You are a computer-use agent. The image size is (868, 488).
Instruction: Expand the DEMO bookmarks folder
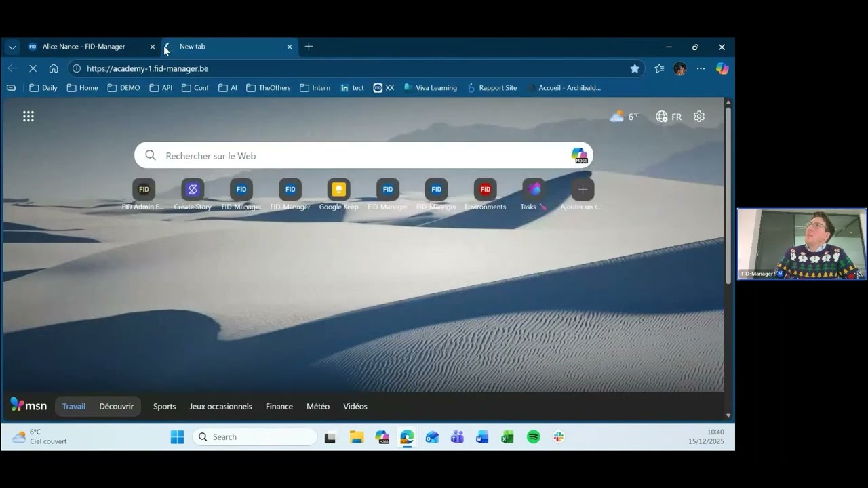(x=123, y=87)
